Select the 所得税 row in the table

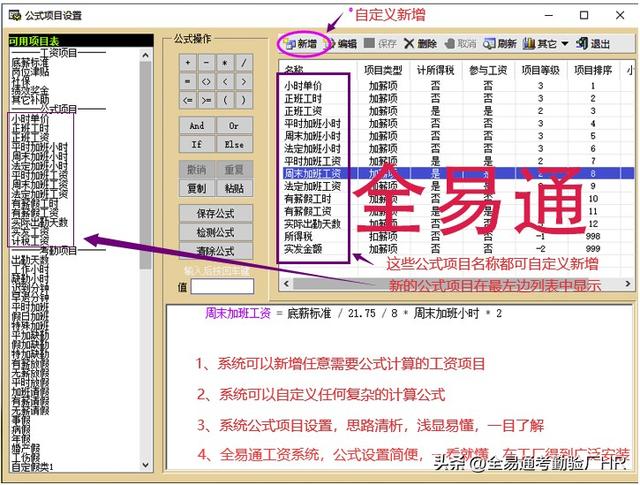coord(457,236)
